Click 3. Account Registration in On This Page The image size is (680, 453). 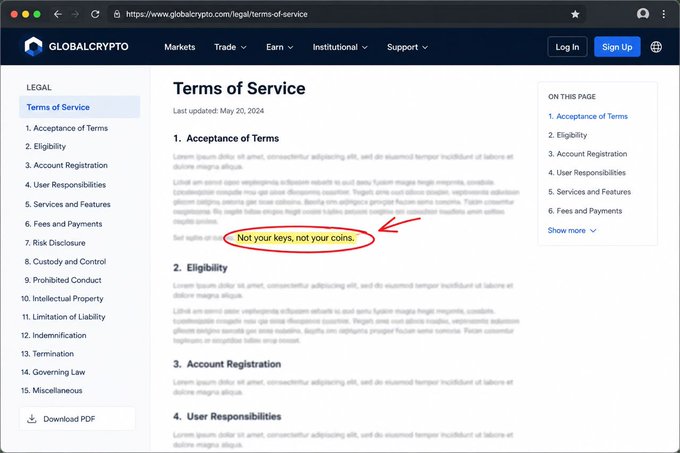587,154
